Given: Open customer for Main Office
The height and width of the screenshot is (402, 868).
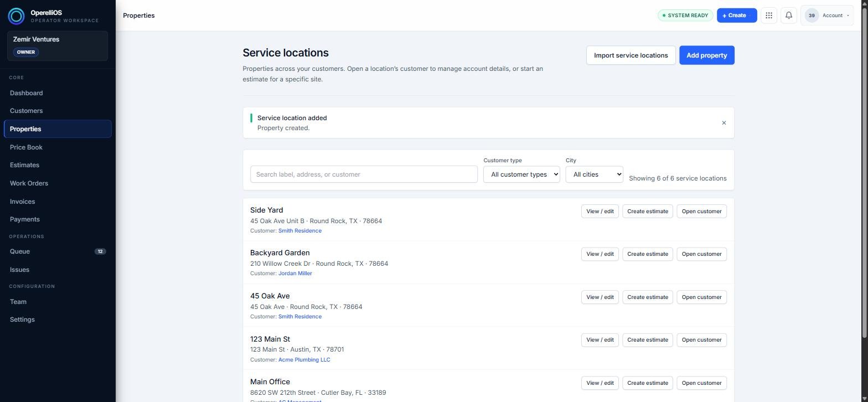Looking at the screenshot, I should pyautogui.click(x=701, y=383).
